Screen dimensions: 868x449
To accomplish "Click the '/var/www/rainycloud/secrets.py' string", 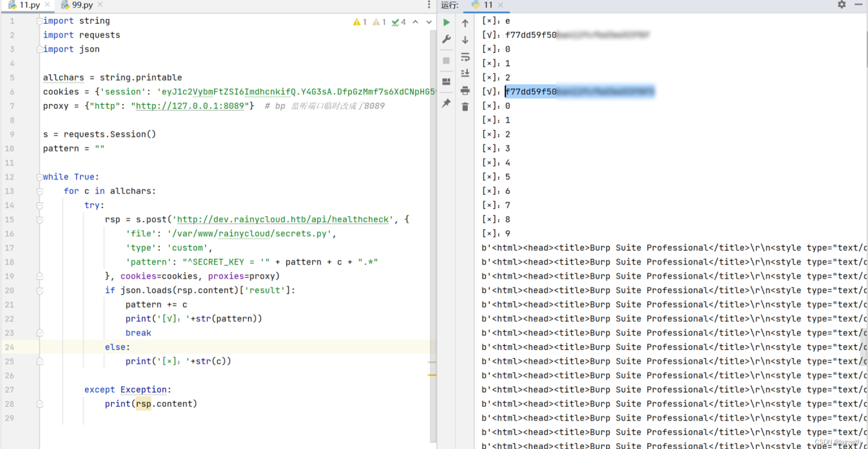I will pyautogui.click(x=249, y=234).
